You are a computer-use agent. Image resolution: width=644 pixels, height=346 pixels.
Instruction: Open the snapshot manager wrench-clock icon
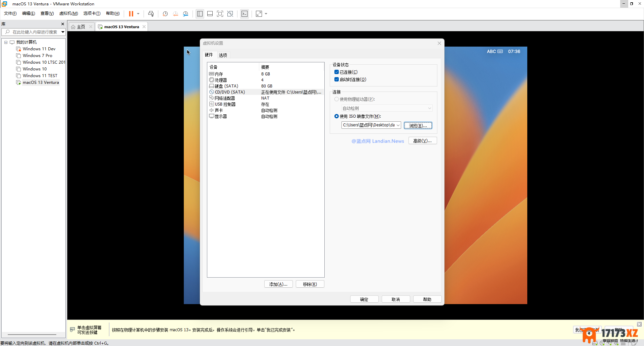point(186,14)
